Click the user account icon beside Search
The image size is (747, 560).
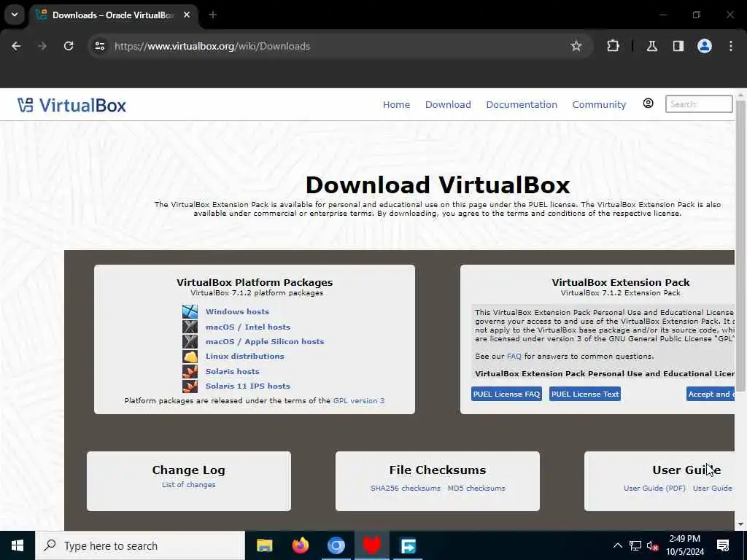point(648,104)
